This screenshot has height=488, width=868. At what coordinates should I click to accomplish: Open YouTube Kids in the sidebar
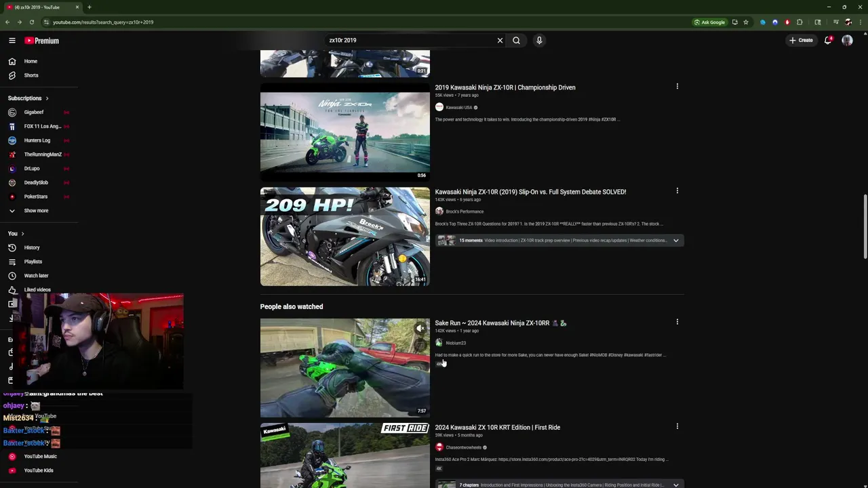(39, 470)
